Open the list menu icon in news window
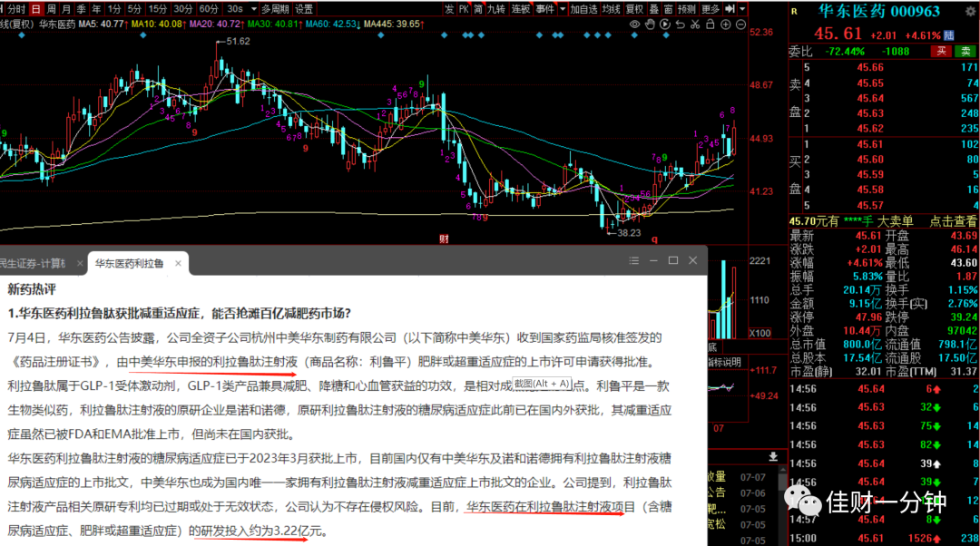The image size is (980, 546). pyautogui.click(x=633, y=260)
